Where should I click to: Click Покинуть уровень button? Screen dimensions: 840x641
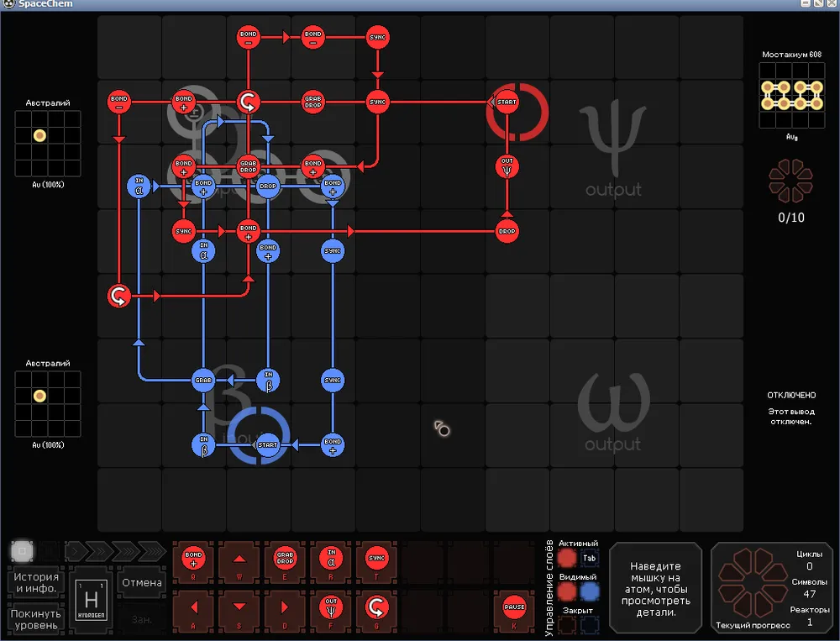[36, 619]
